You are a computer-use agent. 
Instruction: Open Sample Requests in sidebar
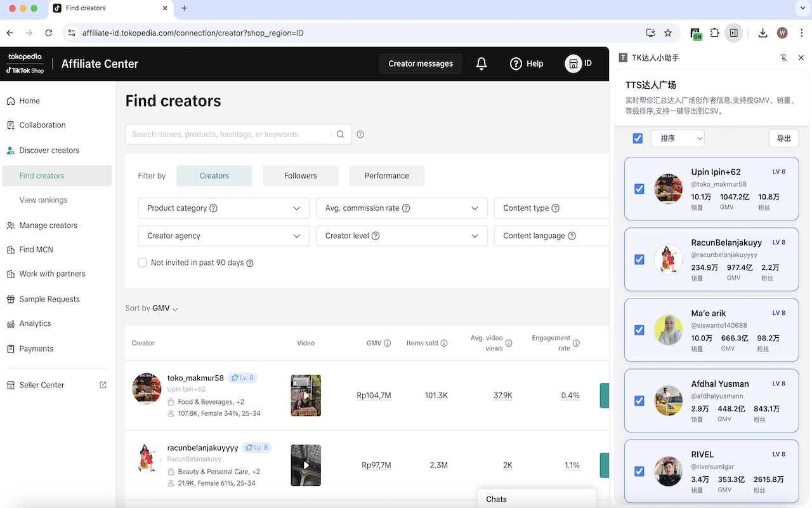49,299
